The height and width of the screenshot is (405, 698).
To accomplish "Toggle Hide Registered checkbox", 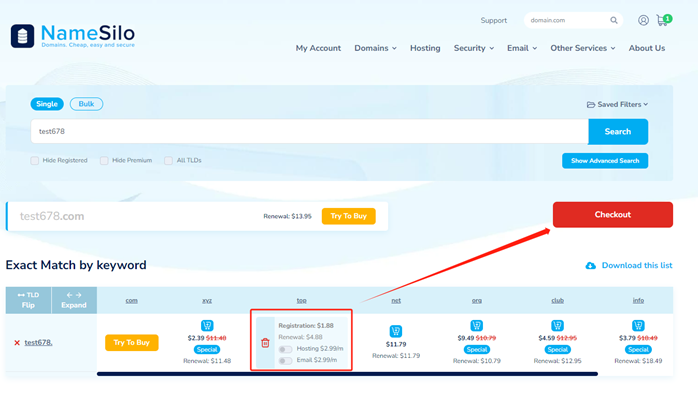I will tap(34, 160).
